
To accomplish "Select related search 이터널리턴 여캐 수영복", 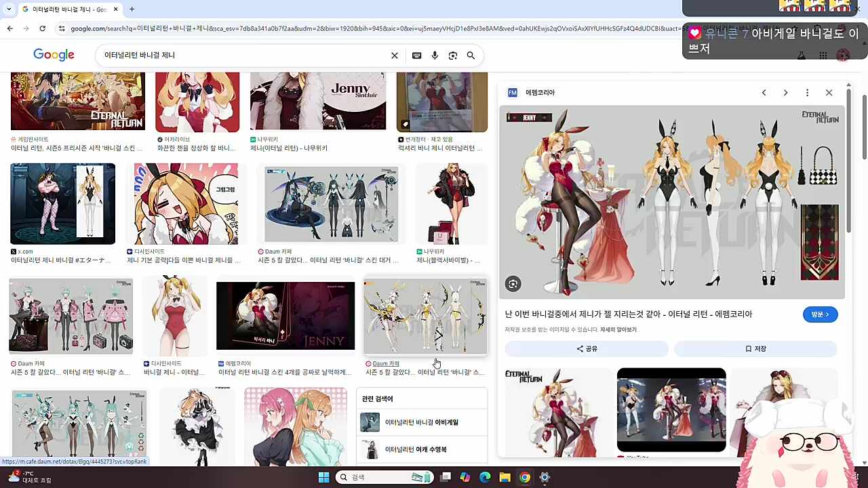I will pyautogui.click(x=422, y=449).
